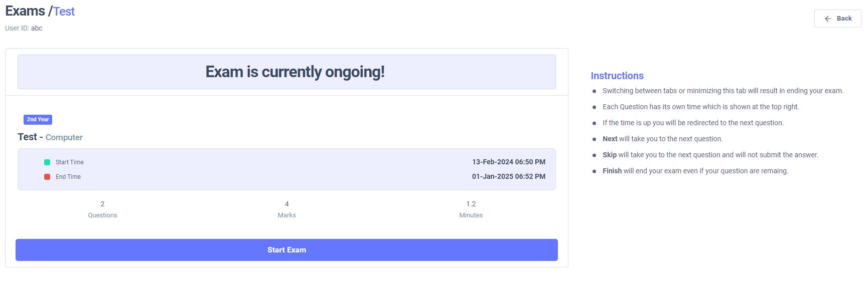Click the Back arrow icon
The image size is (868, 283).
coord(828,19)
